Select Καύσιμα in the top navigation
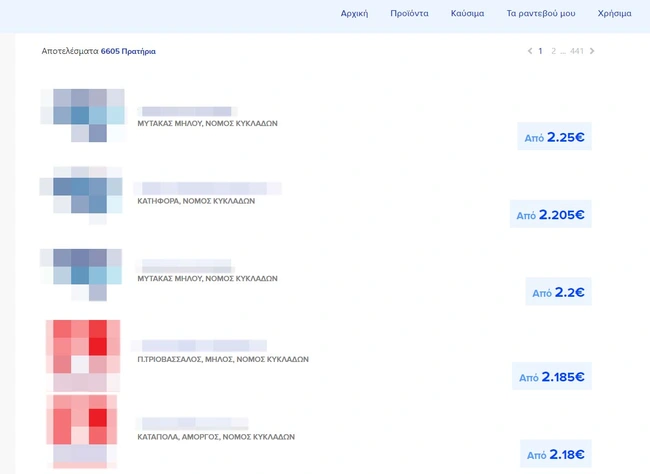The width and height of the screenshot is (650, 474). pyautogui.click(x=467, y=14)
